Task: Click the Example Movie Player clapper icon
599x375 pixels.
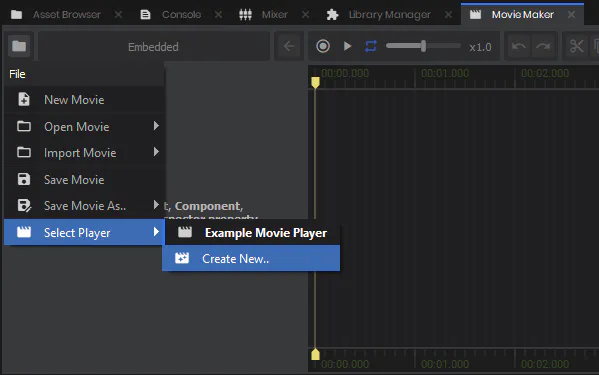Action: 185,232
